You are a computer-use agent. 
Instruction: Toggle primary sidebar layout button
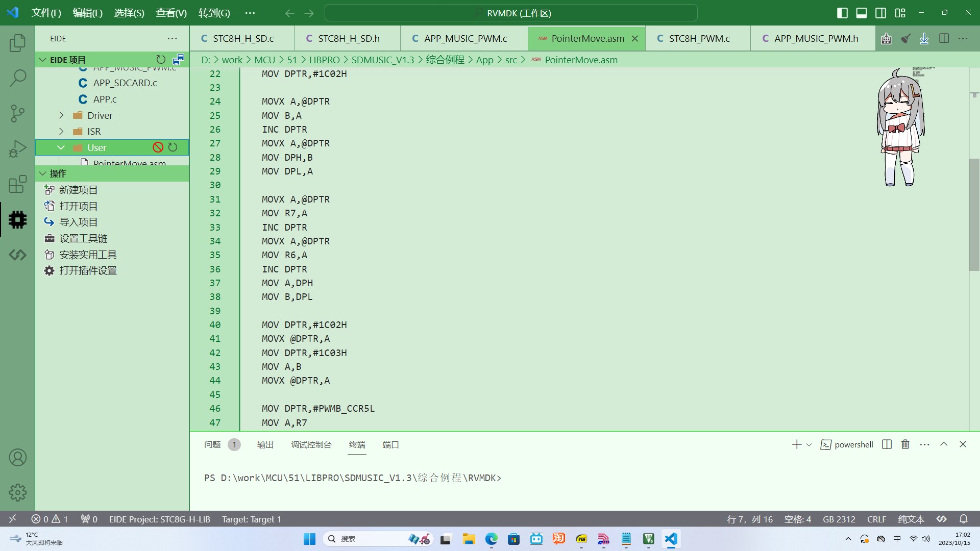pyautogui.click(x=842, y=13)
